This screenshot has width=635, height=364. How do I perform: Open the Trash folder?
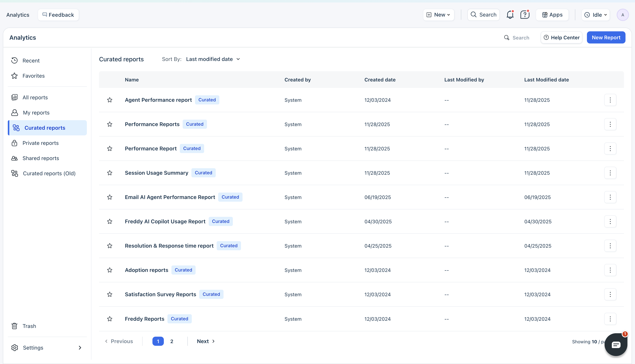click(29, 326)
